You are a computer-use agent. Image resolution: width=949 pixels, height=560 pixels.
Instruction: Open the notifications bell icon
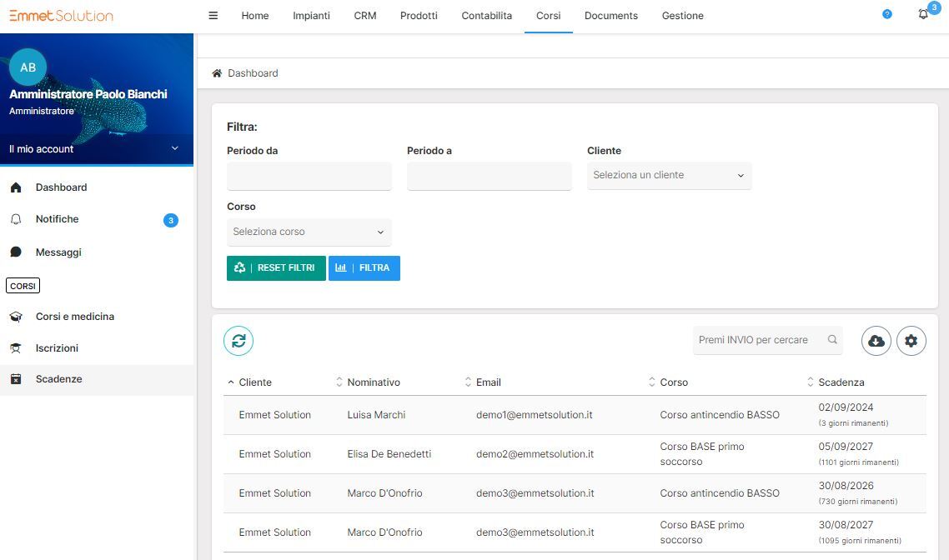[x=923, y=15]
